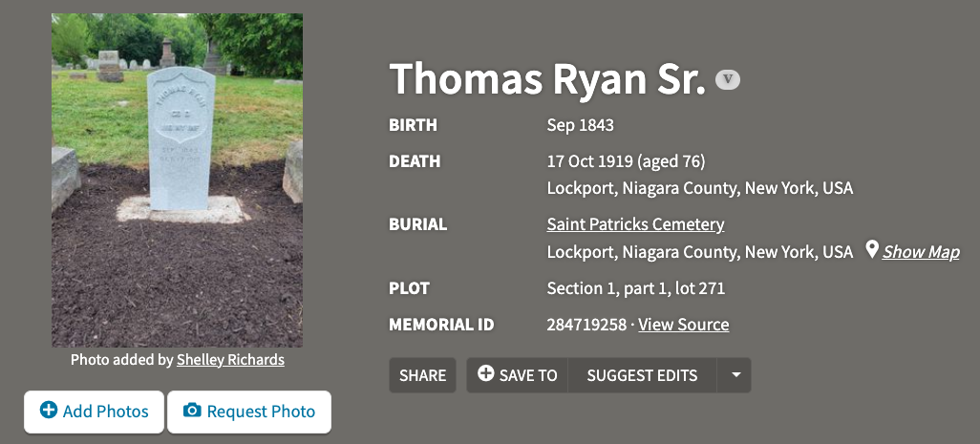Click the map pin icon beside Show Map
Image resolution: width=980 pixels, height=444 pixels.
(872, 250)
